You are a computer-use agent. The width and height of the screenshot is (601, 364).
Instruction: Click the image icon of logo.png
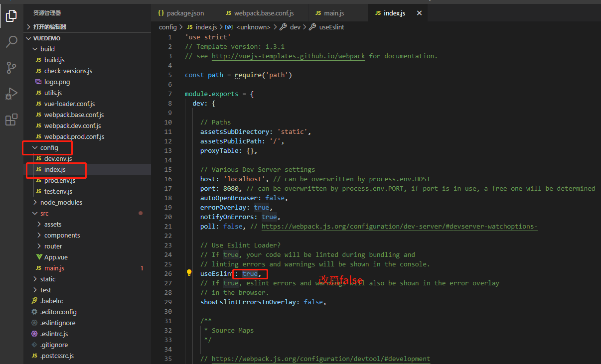point(39,82)
